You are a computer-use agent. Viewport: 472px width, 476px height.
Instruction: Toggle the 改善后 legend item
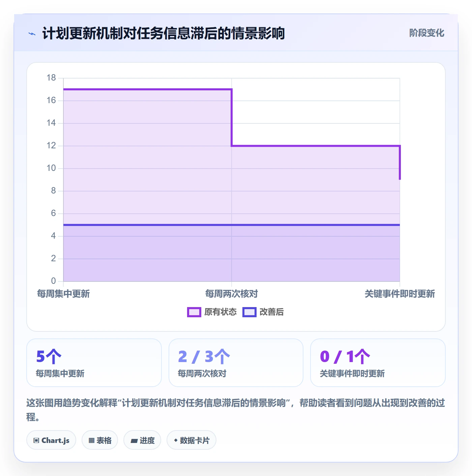pyautogui.click(x=263, y=312)
